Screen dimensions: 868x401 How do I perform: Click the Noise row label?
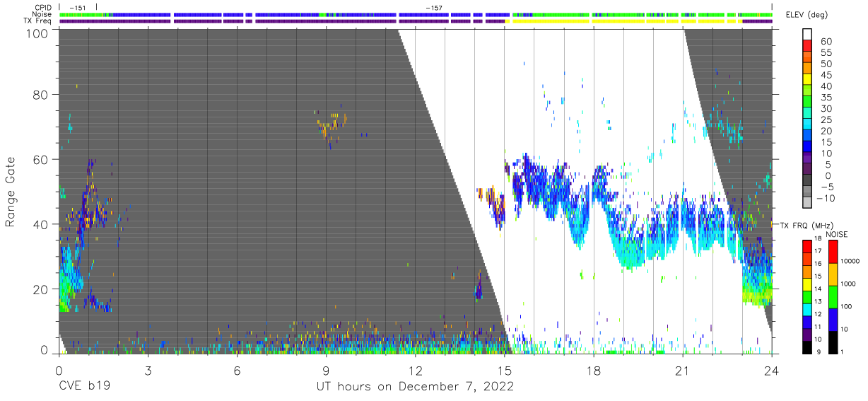[x=41, y=14]
